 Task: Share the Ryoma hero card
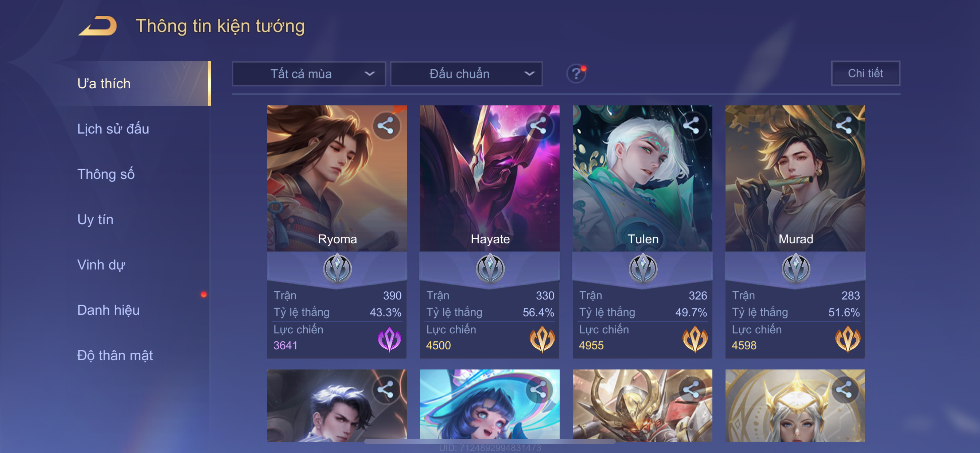386,125
